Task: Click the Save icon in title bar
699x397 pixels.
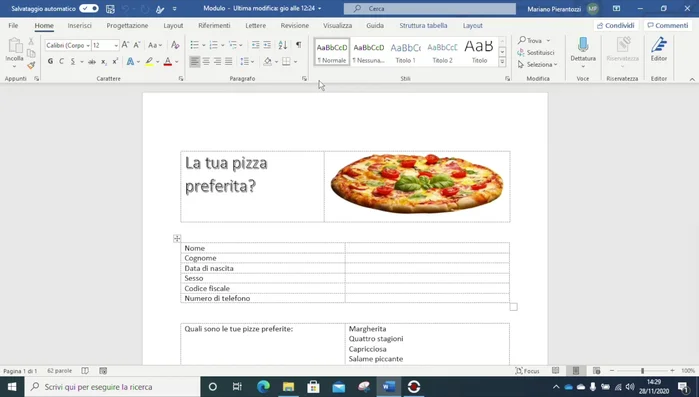Action: point(110,9)
